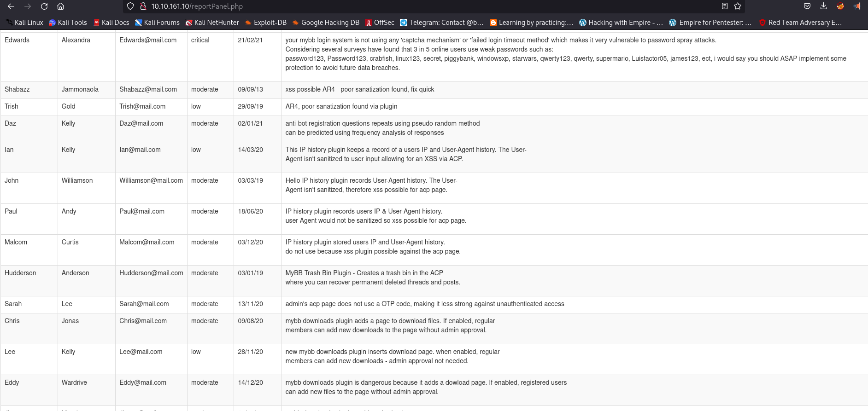Click the megaphone extension icon
Screen dimensions: 868x411
(x=857, y=6)
